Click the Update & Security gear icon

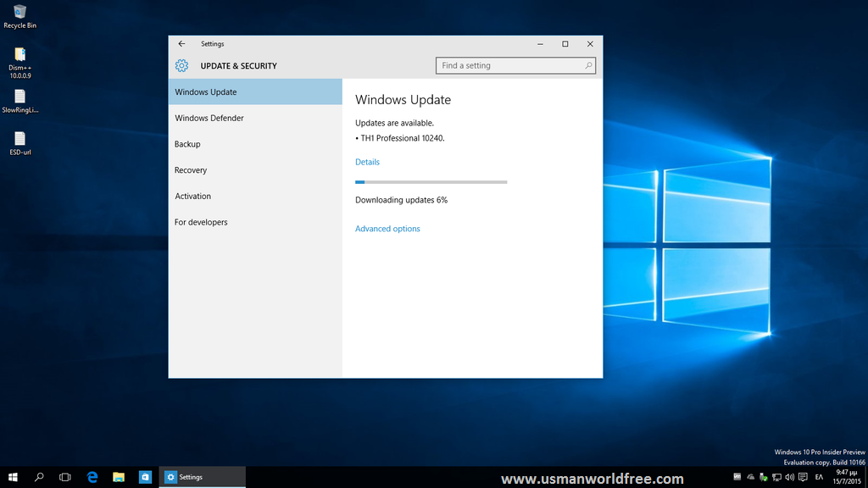(x=181, y=66)
